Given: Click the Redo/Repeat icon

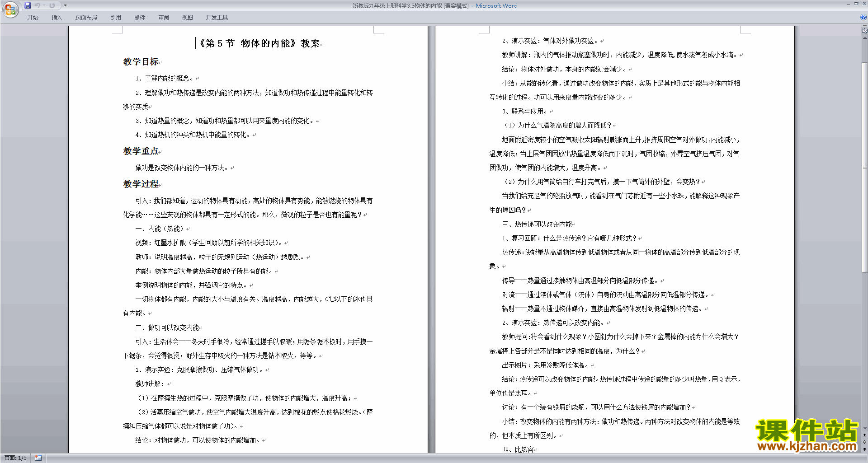Looking at the screenshot, I should [52, 5].
